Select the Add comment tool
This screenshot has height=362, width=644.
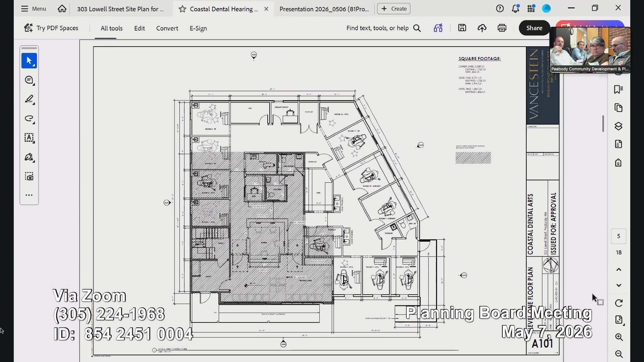pos(29,80)
